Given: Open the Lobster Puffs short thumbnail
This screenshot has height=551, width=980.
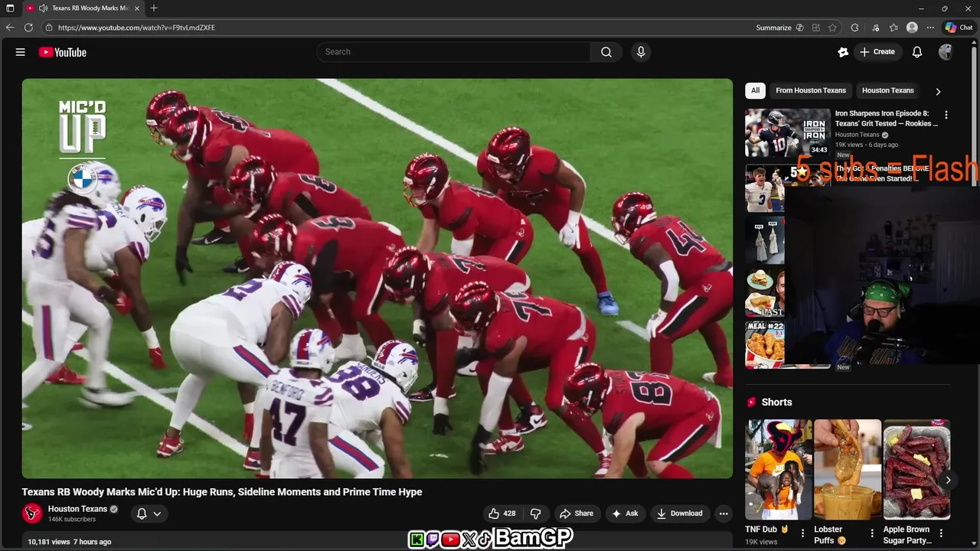Looking at the screenshot, I should point(848,470).
